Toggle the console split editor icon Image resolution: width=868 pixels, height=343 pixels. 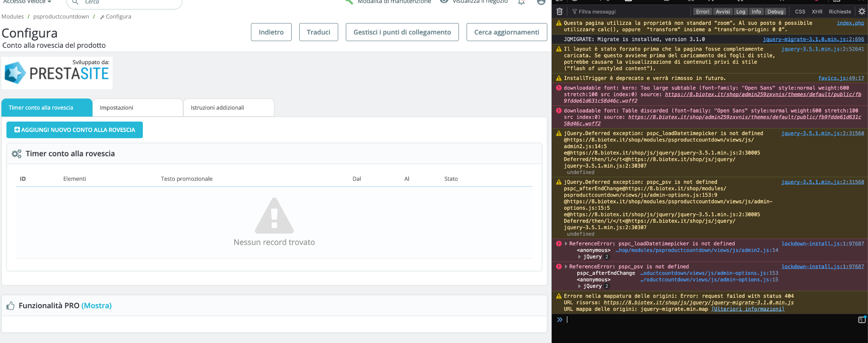(x=862, y=320)
